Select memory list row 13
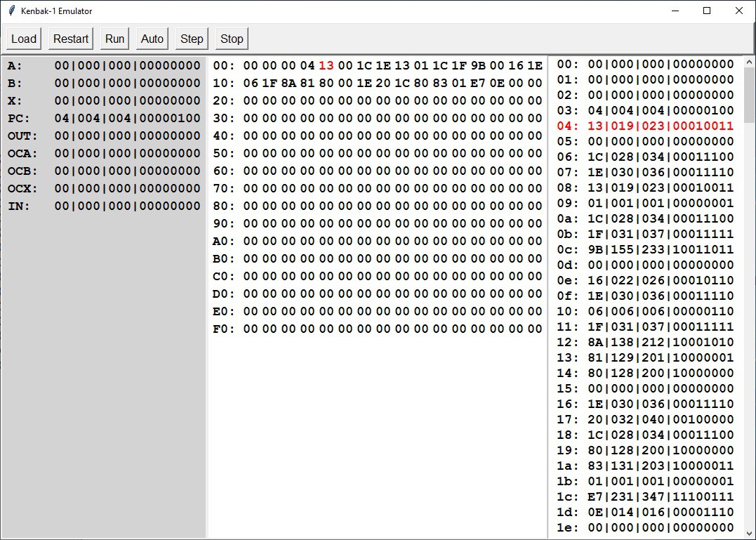 pyautogui.click(x=645, y=357)
